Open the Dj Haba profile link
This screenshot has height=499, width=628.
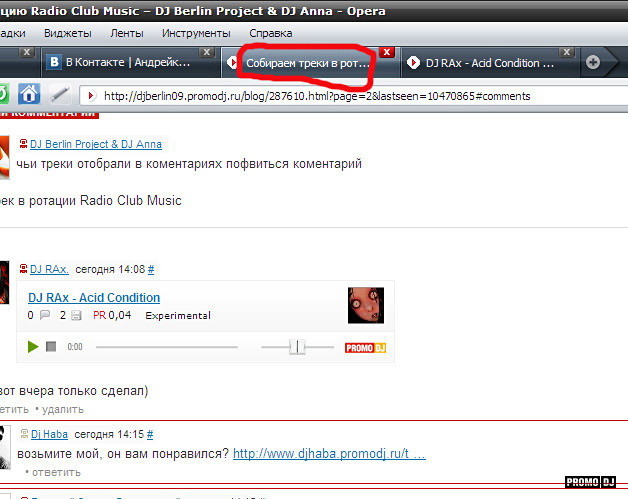[49, 434]
